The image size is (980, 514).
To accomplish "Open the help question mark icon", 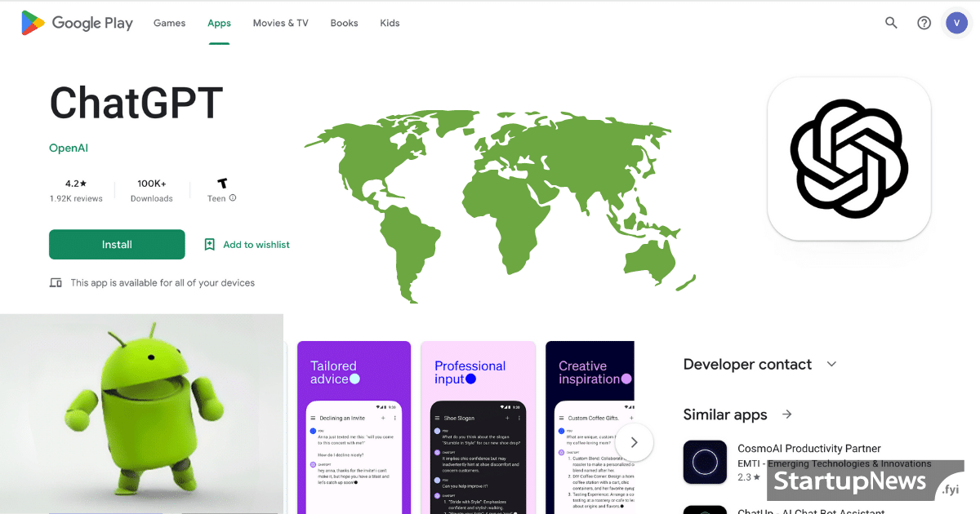I will click(x=924, y=23).
